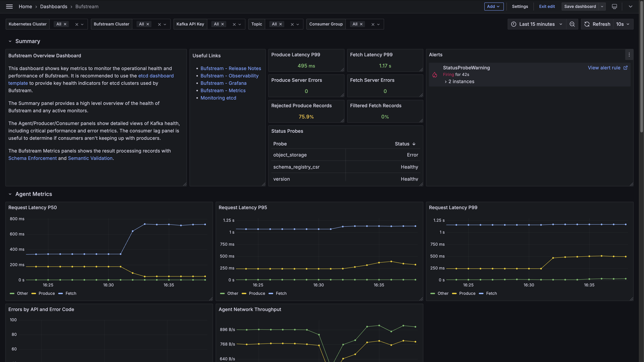The height and width of the screenshot is (362, 644).
Task: Click clock icon in time range picker
Action: tap(514, 24)
